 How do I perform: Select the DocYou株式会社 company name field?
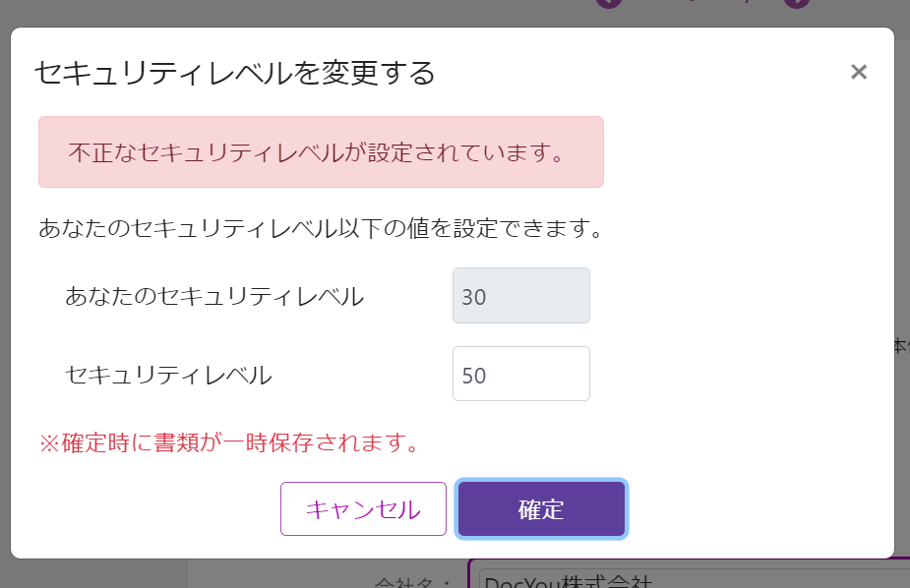(x=689, y=578)
